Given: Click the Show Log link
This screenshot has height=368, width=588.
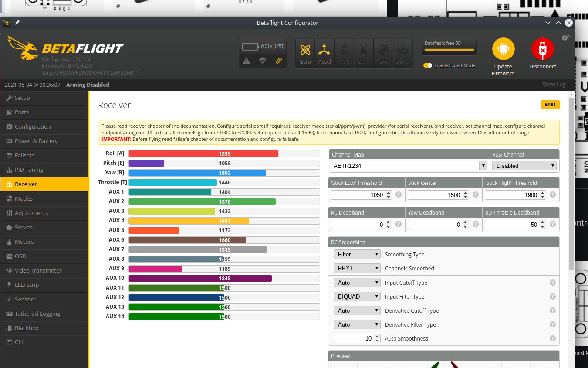Looking at the screenshot, I should (554, 85).
